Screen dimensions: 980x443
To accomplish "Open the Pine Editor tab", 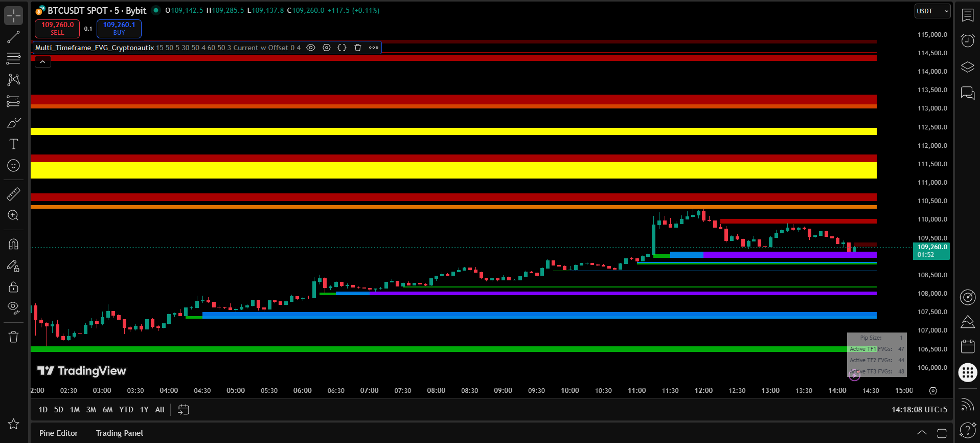I will (58, 433).
